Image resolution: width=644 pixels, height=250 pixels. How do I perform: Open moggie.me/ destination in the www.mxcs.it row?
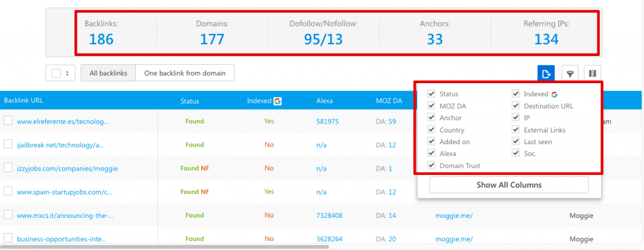coord(454,215)
